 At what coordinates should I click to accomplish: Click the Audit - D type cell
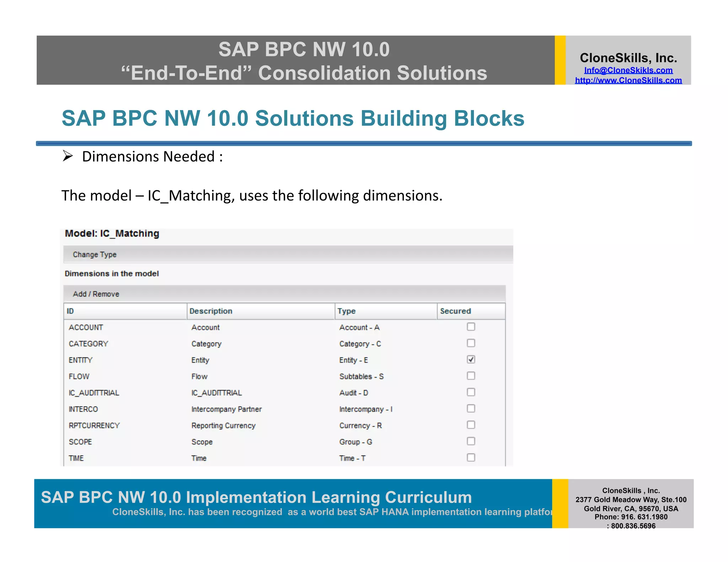point(354,393)
